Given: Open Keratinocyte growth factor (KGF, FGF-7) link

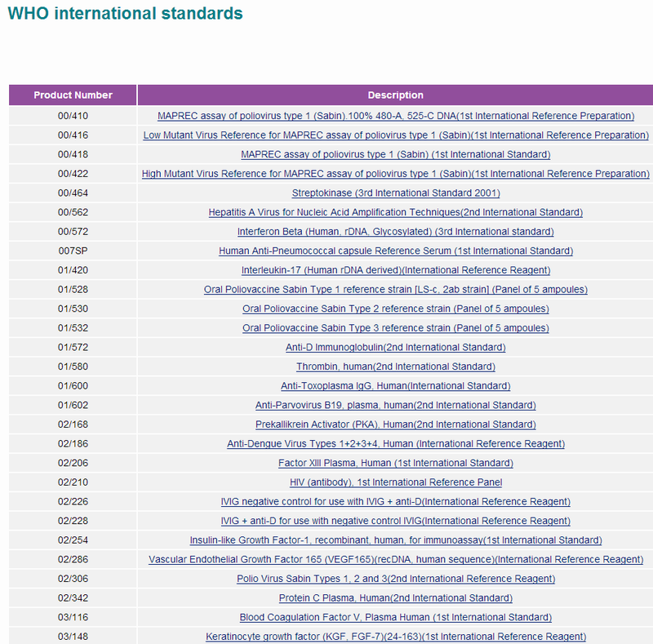Looking at the screenshot, I should tap(396, 637).
